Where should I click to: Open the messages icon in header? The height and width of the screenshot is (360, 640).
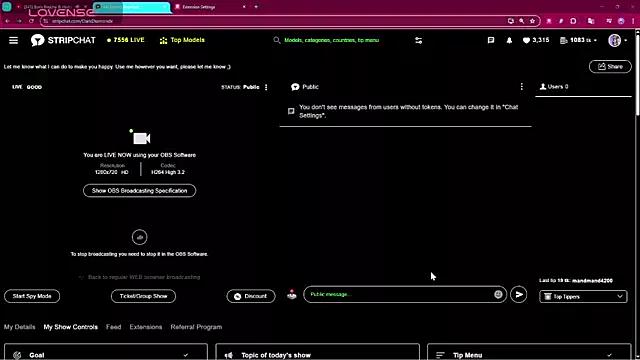click(x=491, y=40)
